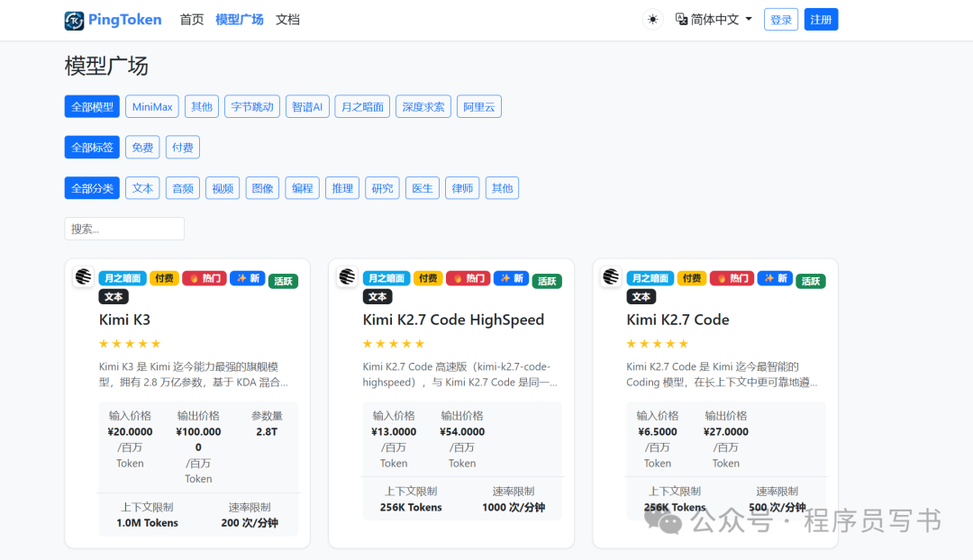The width and height of the screenshot is (973, 560).
Task: Click 活跃 badge on Kimi K3 card
Action: [283, 282]
